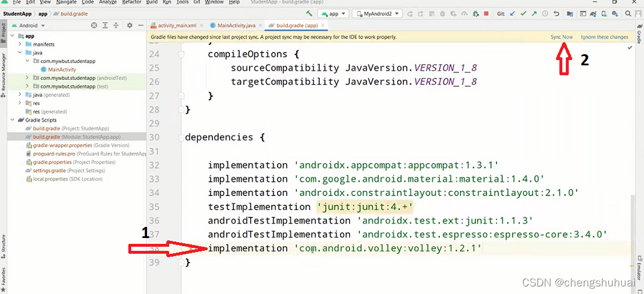Click Collapse All icon in Project panel
644x294 pixels.
[116, 26]
